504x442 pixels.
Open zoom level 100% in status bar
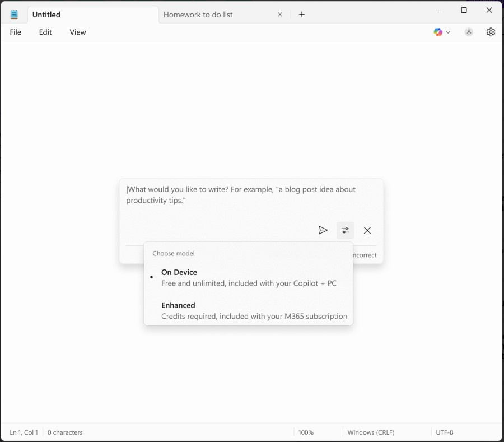[306, 432]
